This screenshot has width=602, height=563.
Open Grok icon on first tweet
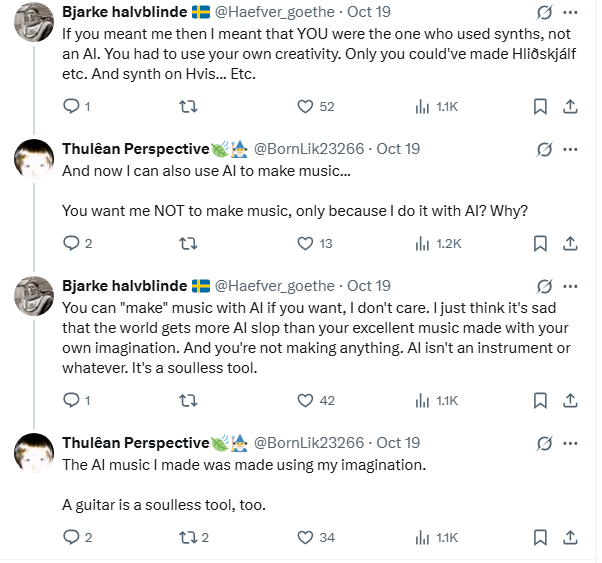545,12
